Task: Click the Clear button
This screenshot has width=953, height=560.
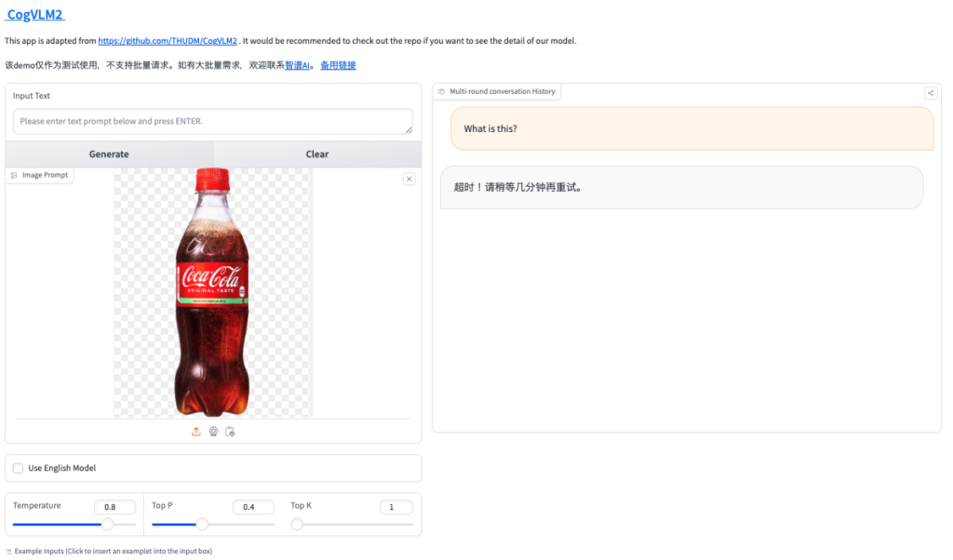Action: pyautogui.click(x=317, y=154)
